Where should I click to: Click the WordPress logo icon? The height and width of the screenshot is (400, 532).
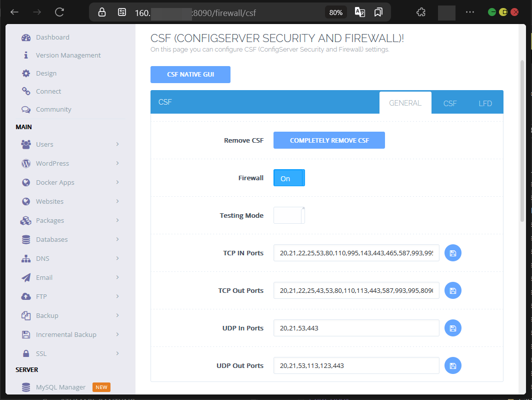click(26, 164)
